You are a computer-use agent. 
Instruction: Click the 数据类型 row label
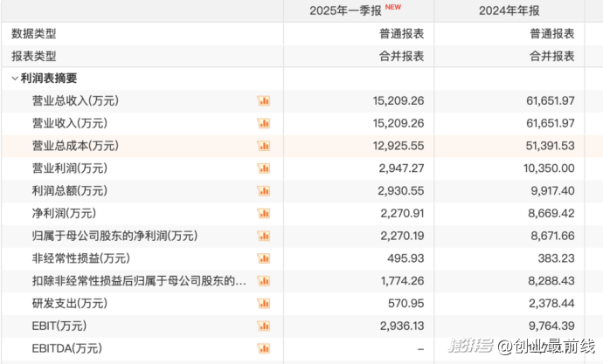[33, 33]
